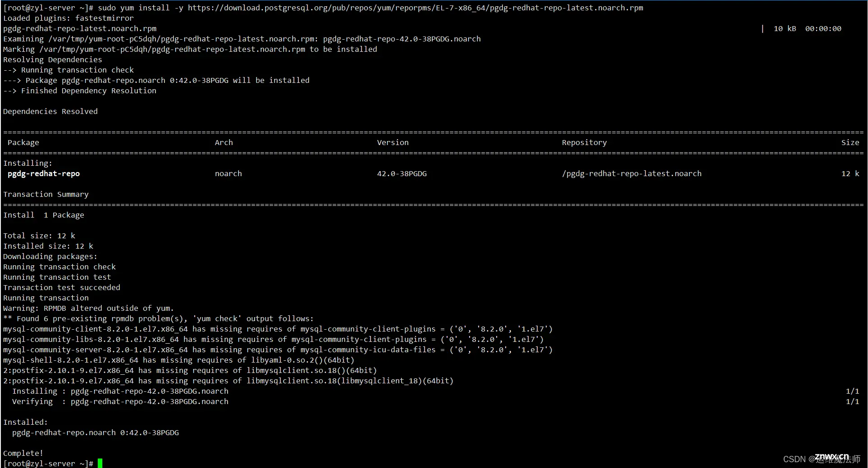Click 'Transaction Summary' heading
868x468 pixels.
[x=46, y=194]
